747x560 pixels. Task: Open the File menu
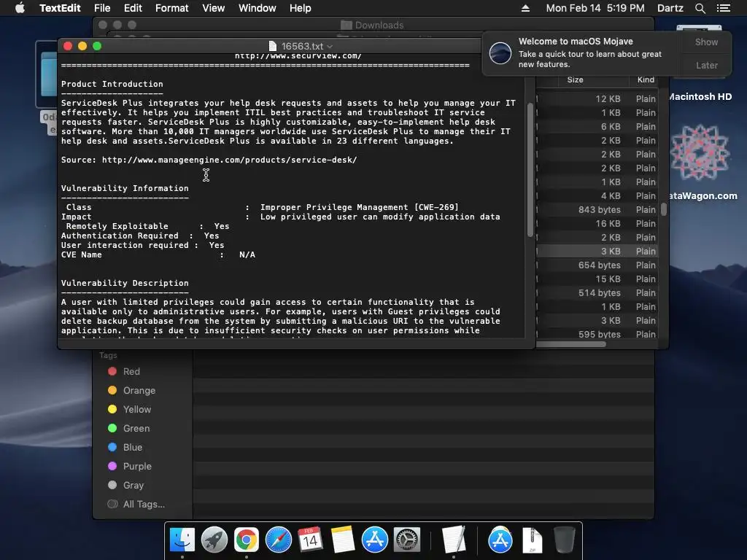click(x=102, y=8)
